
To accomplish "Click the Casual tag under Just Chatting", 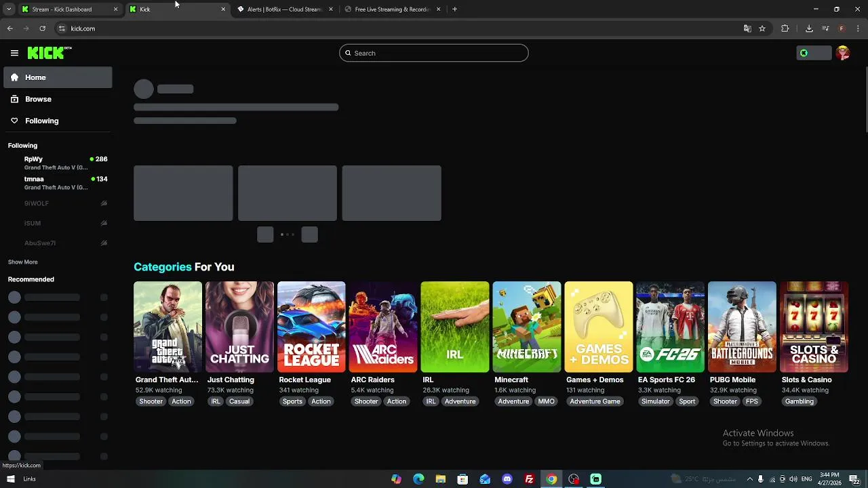I will 239,401.
